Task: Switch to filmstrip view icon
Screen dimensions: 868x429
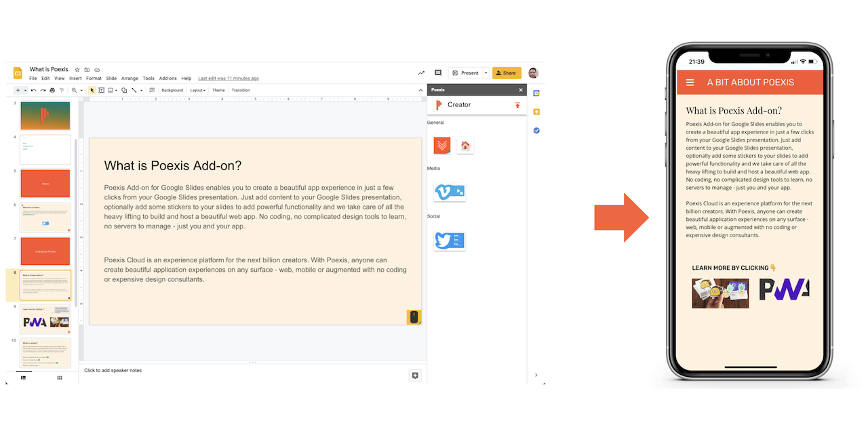Action: 23,377
